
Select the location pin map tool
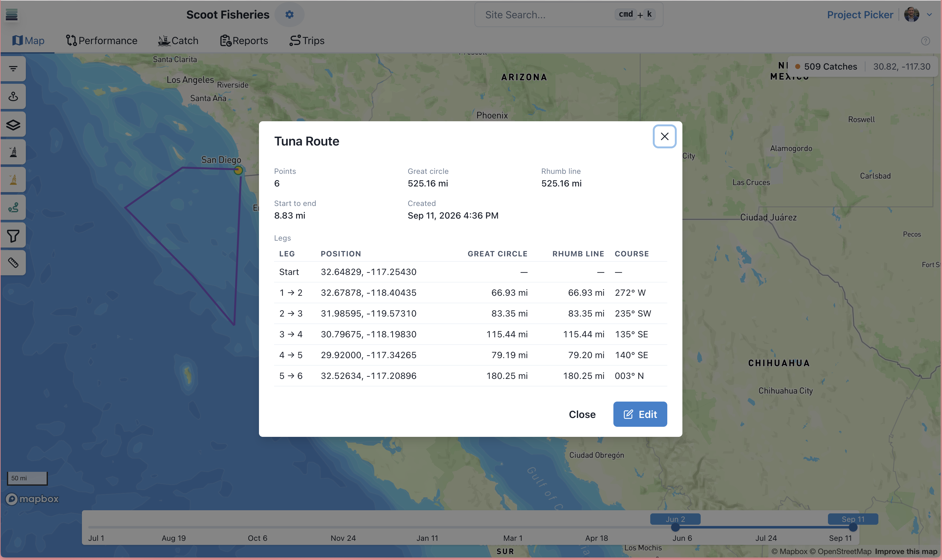point(13,97)
